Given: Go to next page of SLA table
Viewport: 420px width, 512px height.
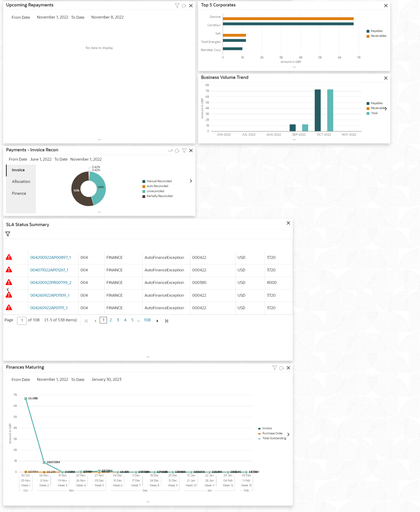Looking at the screenshot, I should tap(157, 321).
